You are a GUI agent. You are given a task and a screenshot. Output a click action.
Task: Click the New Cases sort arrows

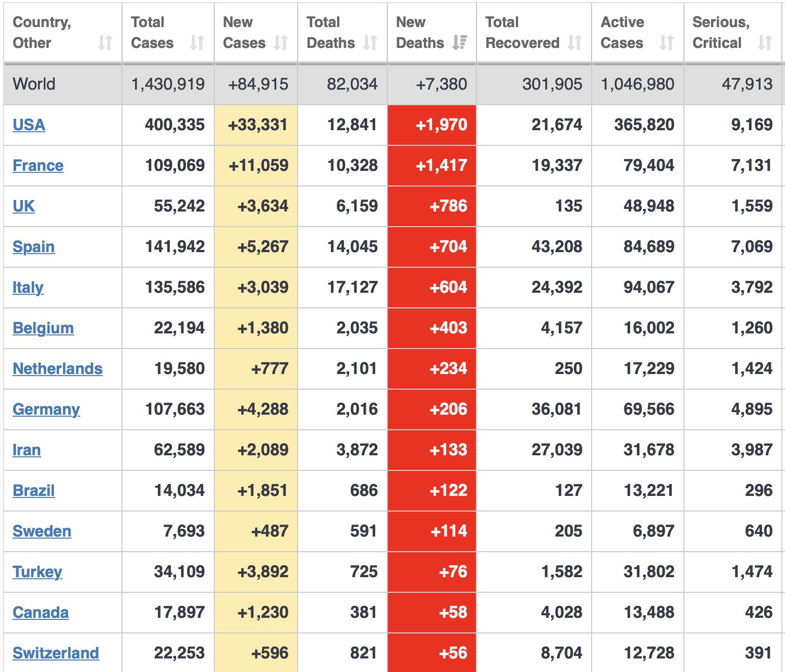[x=281, y=42]
